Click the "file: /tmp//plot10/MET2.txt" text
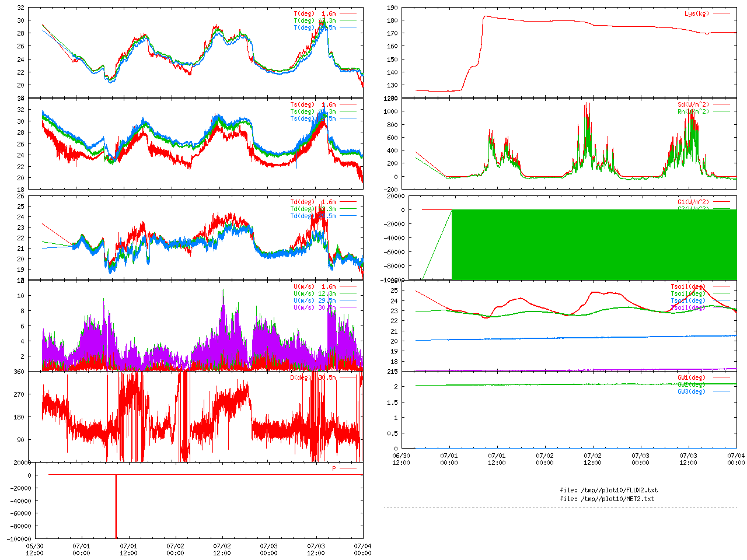747x560 pixels. [x=607, y=499]
